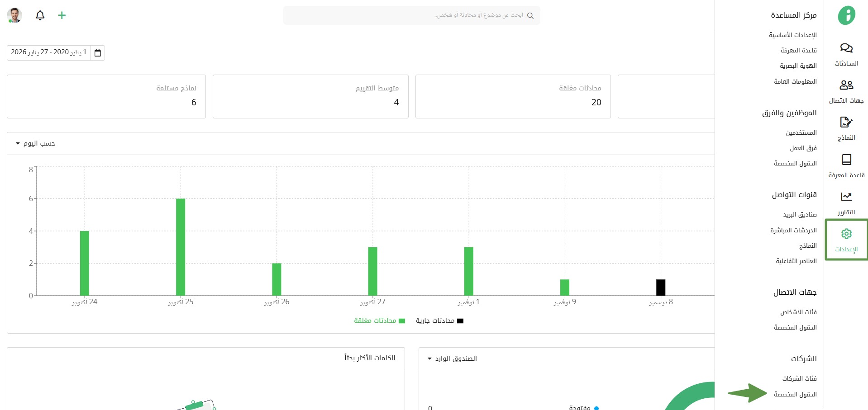This screenshot has height=410, width=868.
Task: Open 'الحقول المخصصة' under companies section
Action: point(795,394)
